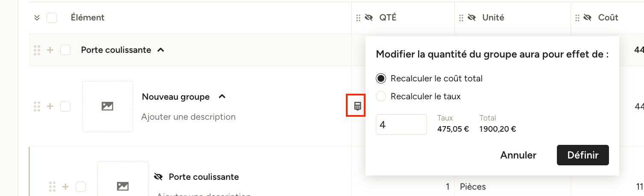Click hidden-eye icon next to Porte coulissante item
The height and width of the screenshot is (196, 644).
[x=158, y=176]
